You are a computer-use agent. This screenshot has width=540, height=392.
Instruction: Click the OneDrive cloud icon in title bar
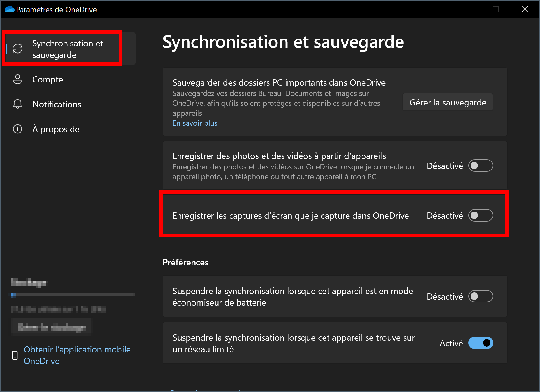coord(10,9)
